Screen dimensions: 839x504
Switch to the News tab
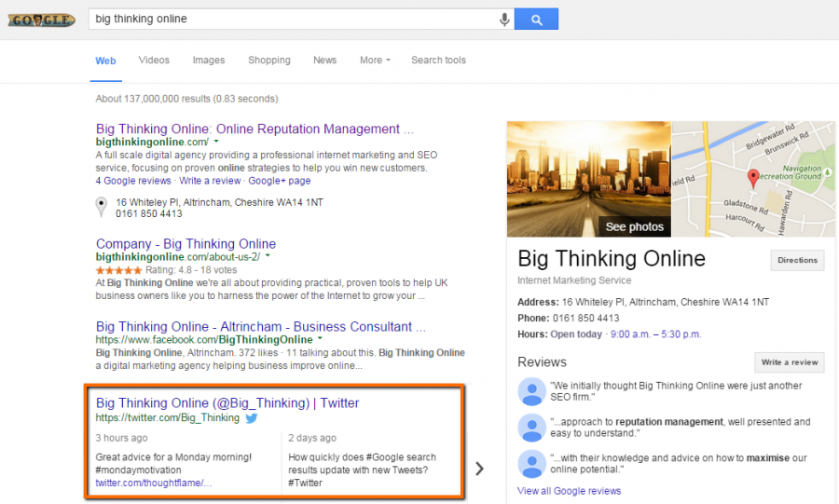[324, 61]
